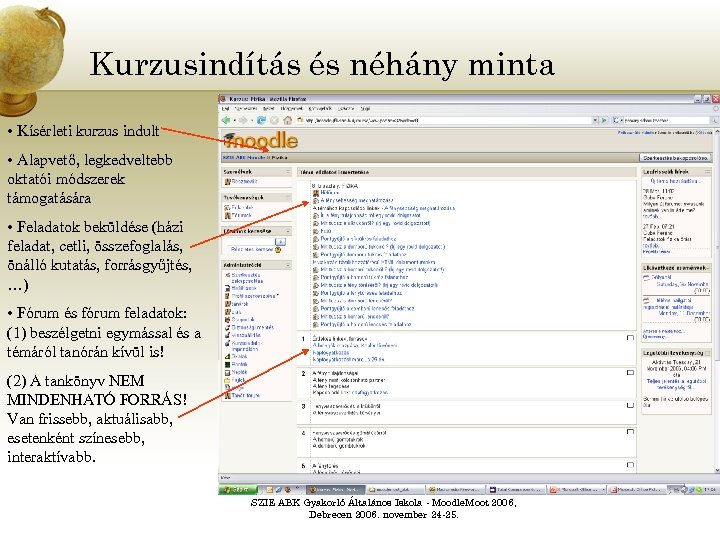Click the news forum icon under section 0
This screenshot has height=540, width=720.
point(316,193)
